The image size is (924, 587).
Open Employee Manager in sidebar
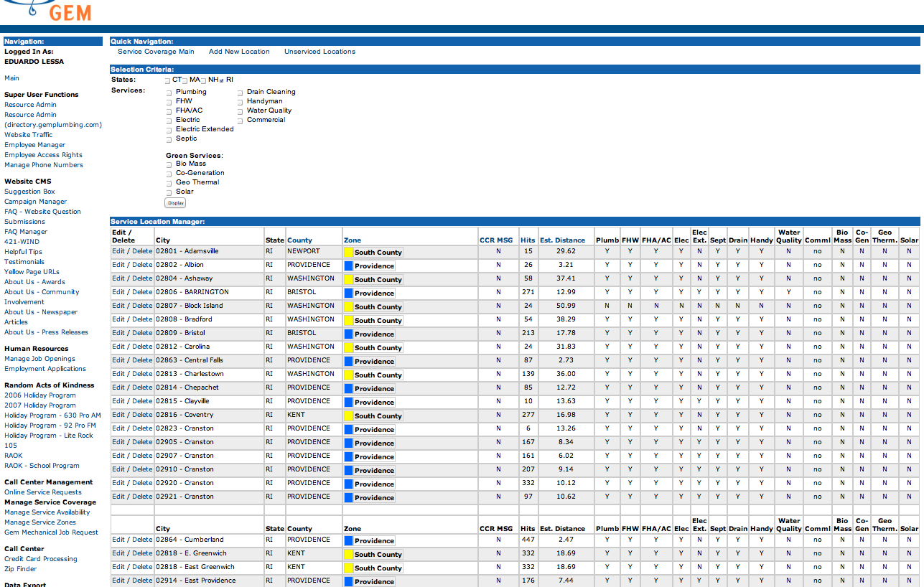click(34, 145)
